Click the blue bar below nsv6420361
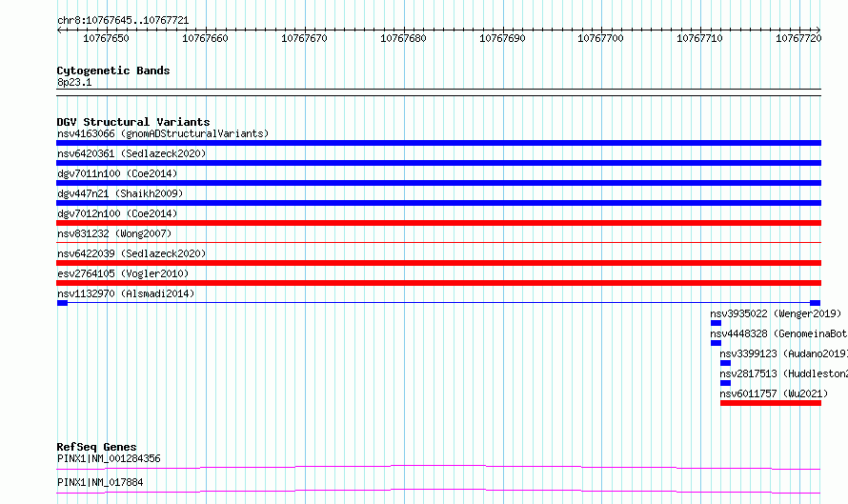The width and height of the screenshot is (848, 504). 438,163
